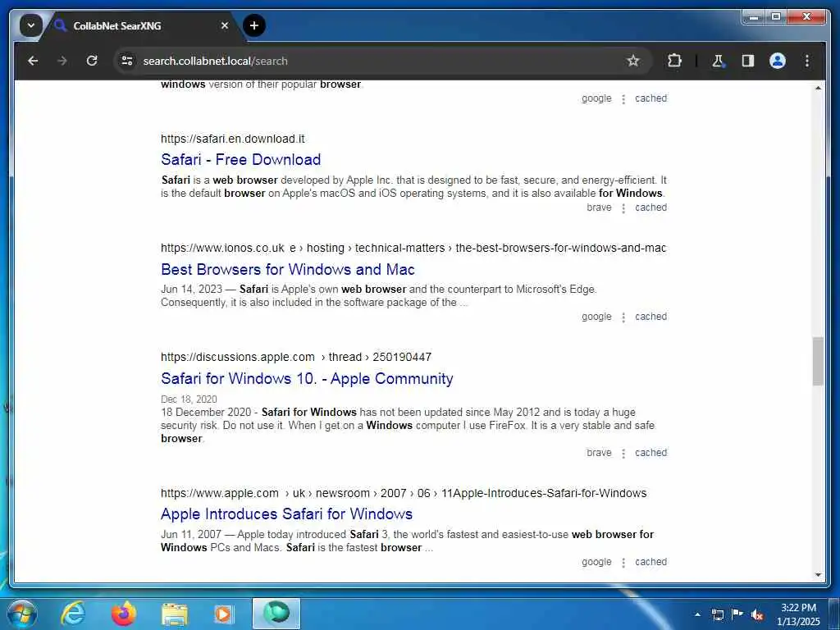Open the profile avatar menu
Image resolution: width=840 pixels, height=630 pixels.
pyautogui.click(x=778, y=61)
